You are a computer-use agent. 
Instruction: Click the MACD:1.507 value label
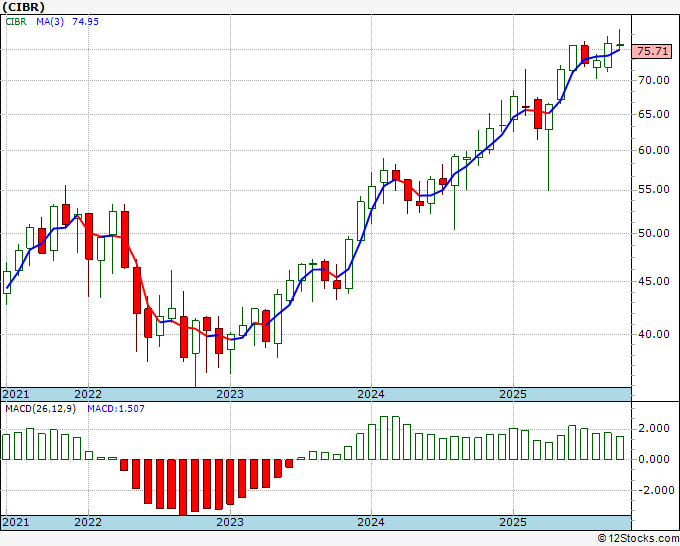(116, 409)
